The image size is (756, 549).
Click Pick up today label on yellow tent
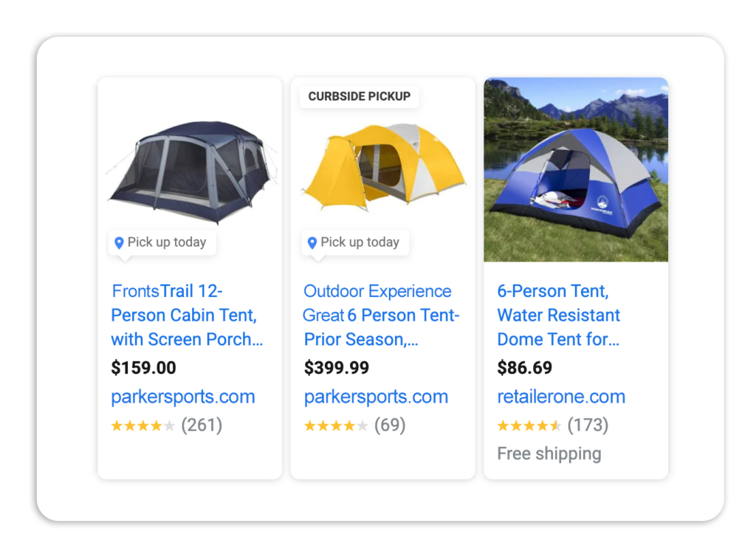point(360,242)
